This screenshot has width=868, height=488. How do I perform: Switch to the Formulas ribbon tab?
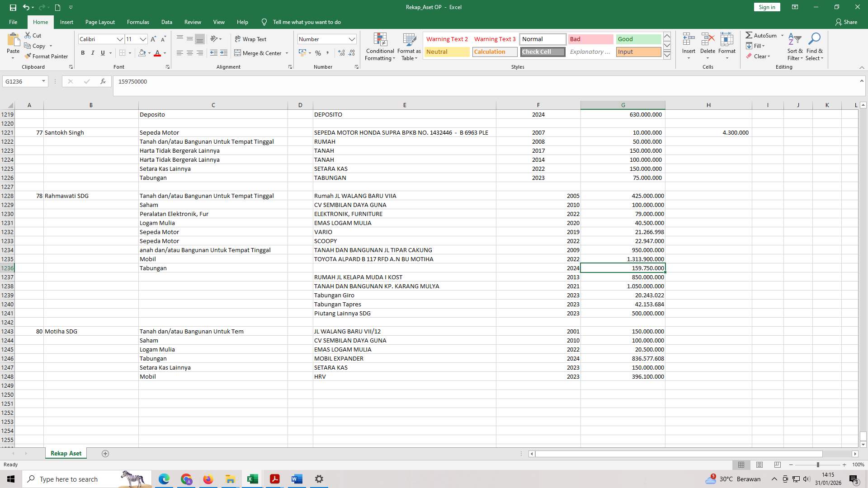[x=138, y=22]
